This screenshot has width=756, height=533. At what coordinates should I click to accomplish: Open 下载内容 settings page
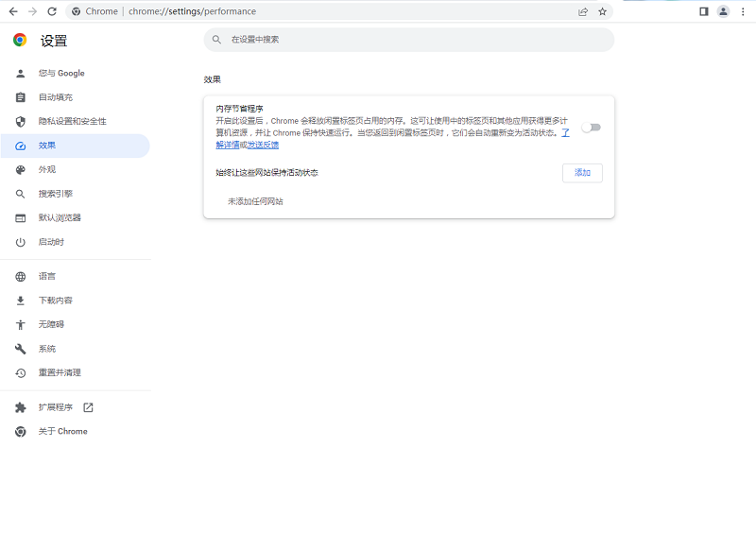pyautogui.click(x=55, y=301)
